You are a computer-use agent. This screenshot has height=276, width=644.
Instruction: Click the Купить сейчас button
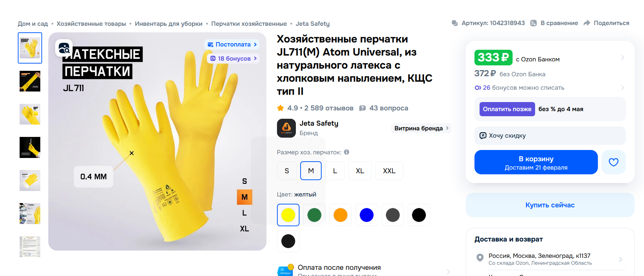tap(550, 205)
